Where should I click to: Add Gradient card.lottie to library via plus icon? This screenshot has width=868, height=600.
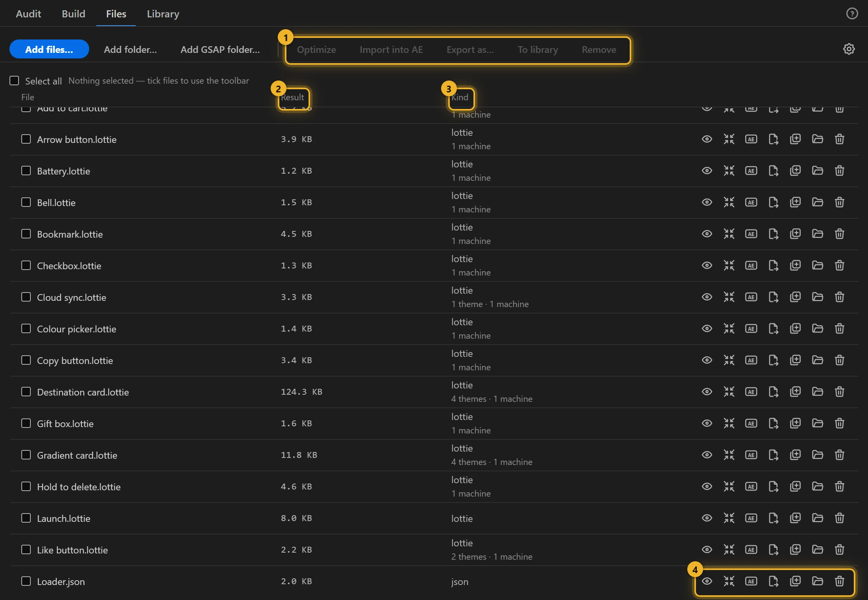point(795,455)
